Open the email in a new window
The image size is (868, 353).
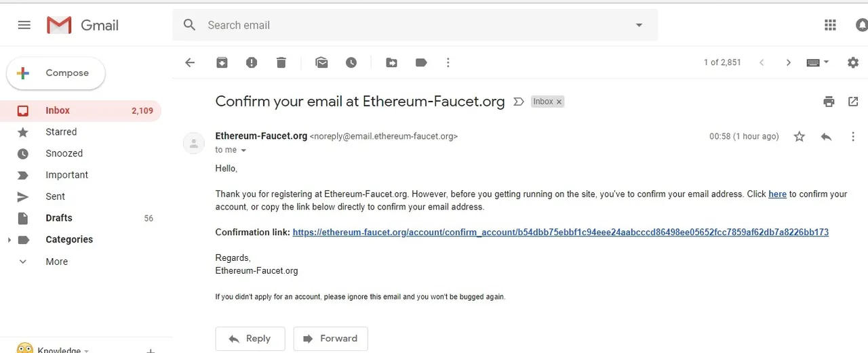point(853,102)
